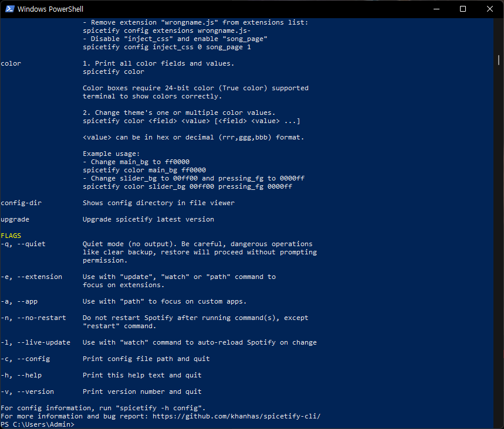This screenshot has width=504, height=429.
Task: Click 'Shows config directory in file viewer'
Action: [x=158, y=203]
